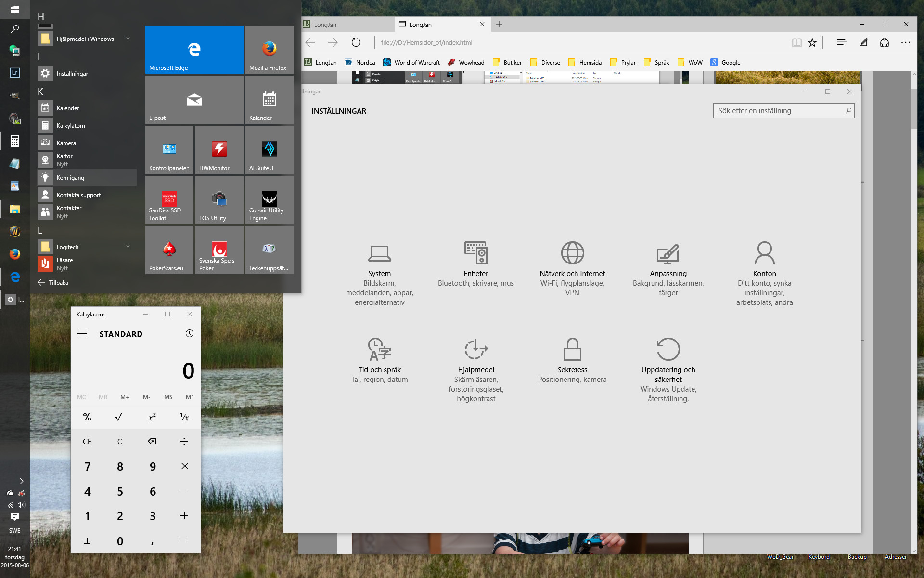Viewport: 924px width, 578px height.
Task: Open Kontakta support entry
Action: [87, 195]
